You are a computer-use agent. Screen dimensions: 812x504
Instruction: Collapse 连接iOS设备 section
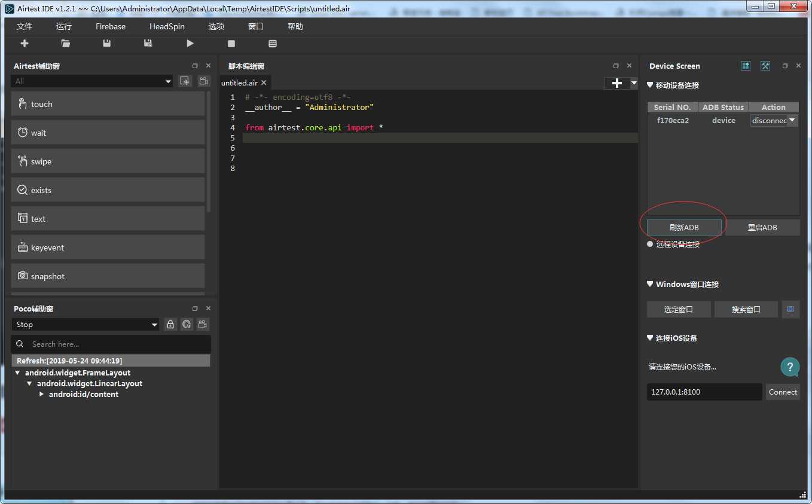point(650,338)
